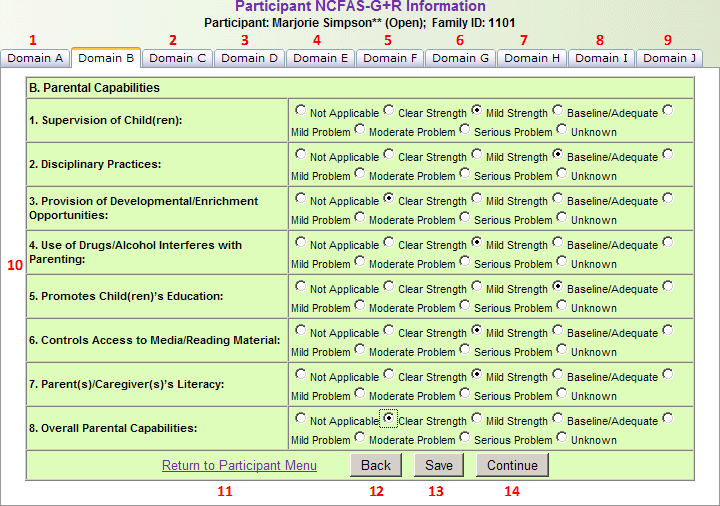Set Parent(s)/Caregiver(s)'s Literacy to Serious Problem

click(x=465, y=393)
